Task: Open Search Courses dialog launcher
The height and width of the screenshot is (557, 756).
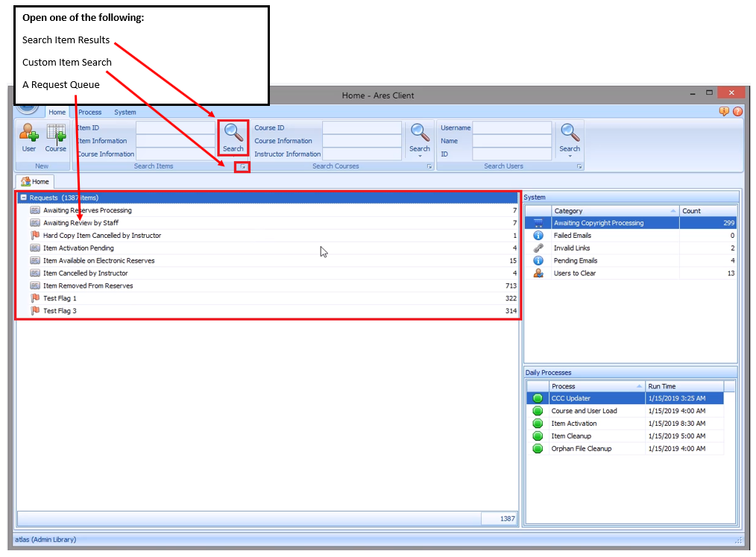Action: coord(429,167)
